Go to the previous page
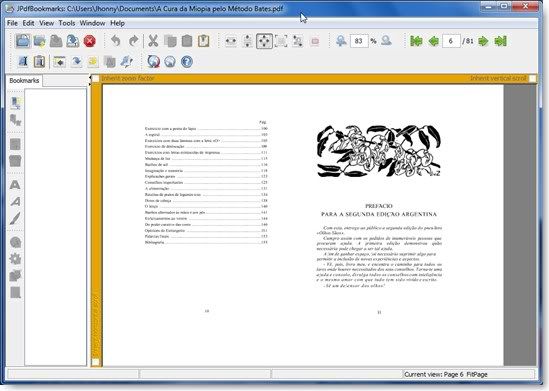This screenshot has width=549, height=391. [x=433, y=41]
